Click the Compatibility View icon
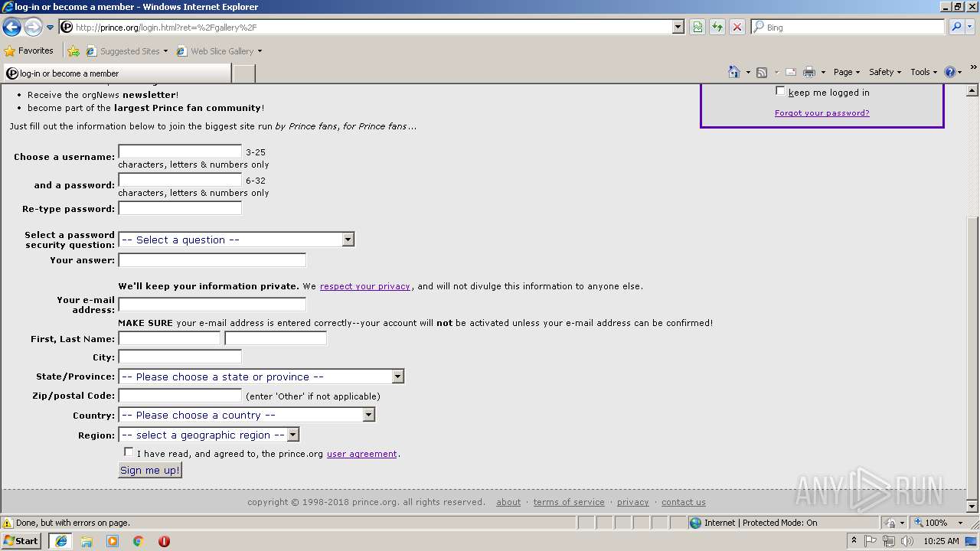The image size is (980, 551). click(x=697, y=27)
